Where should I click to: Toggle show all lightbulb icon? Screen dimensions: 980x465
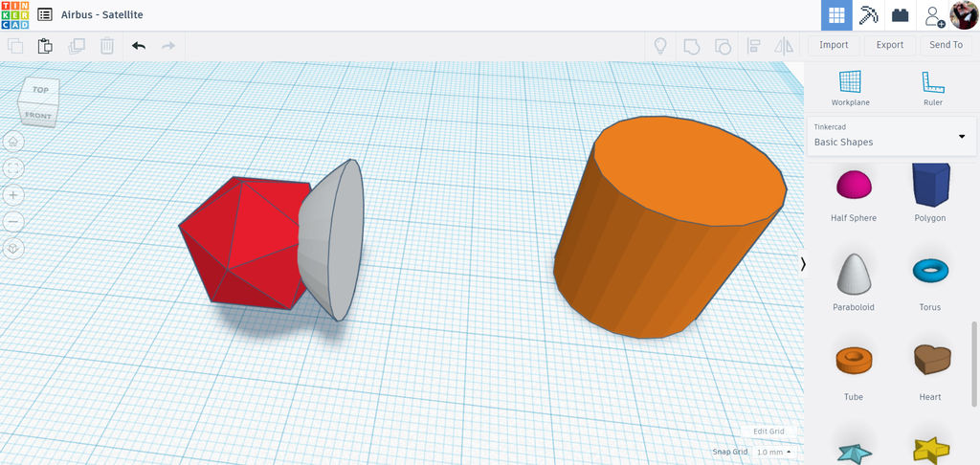tap(660, 46)
